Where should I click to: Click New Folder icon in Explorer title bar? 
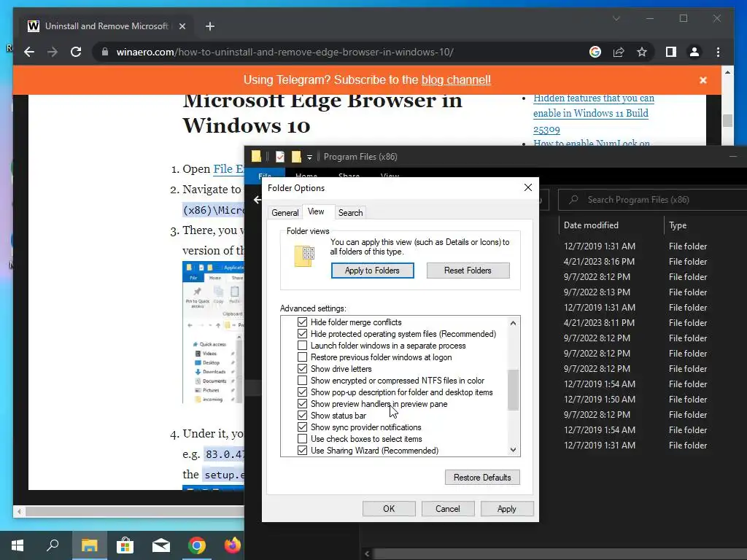[x=296, y=156]
